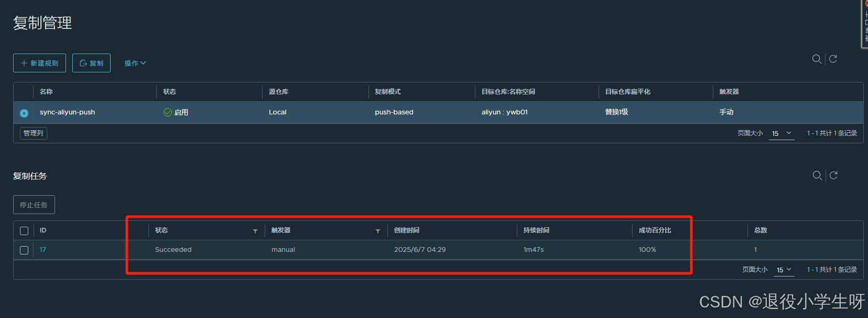Click the 目标仓库:名称空间 column header

pyautogui.click(x=508, y=92)
